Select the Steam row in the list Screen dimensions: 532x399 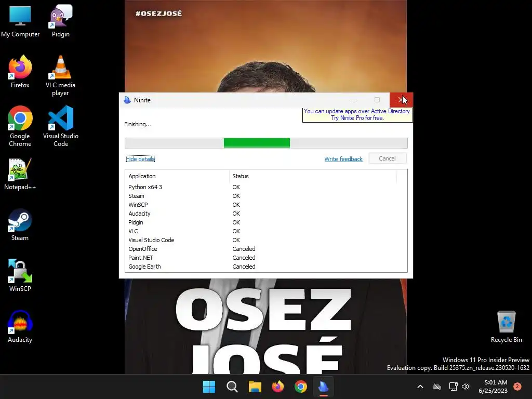[266, 196]
